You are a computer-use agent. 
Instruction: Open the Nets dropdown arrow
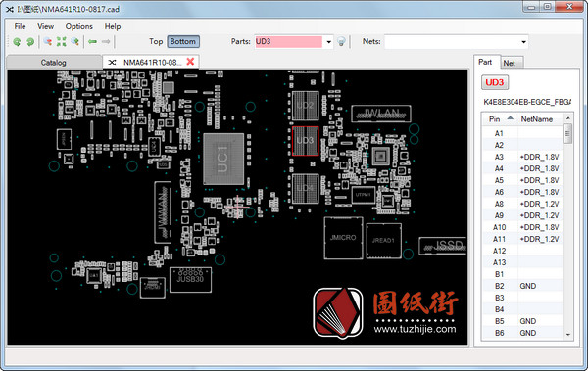coord(523,42)
